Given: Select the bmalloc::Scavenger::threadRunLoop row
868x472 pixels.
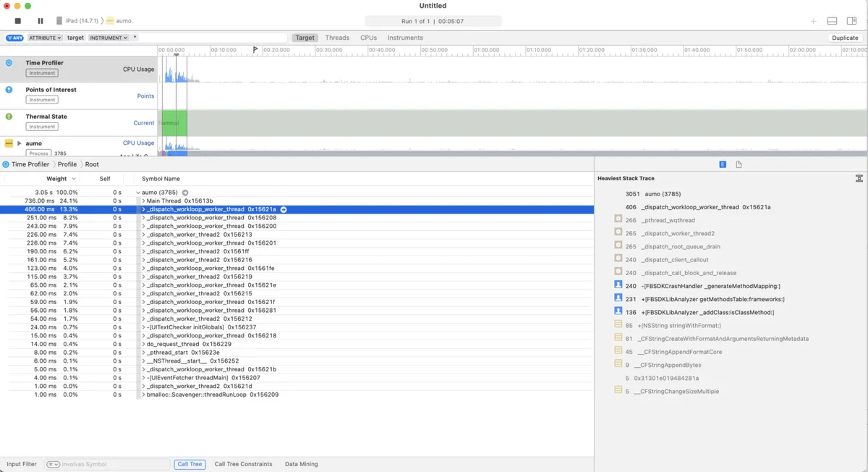Looking at the screenshot, I should click(297, 395).
